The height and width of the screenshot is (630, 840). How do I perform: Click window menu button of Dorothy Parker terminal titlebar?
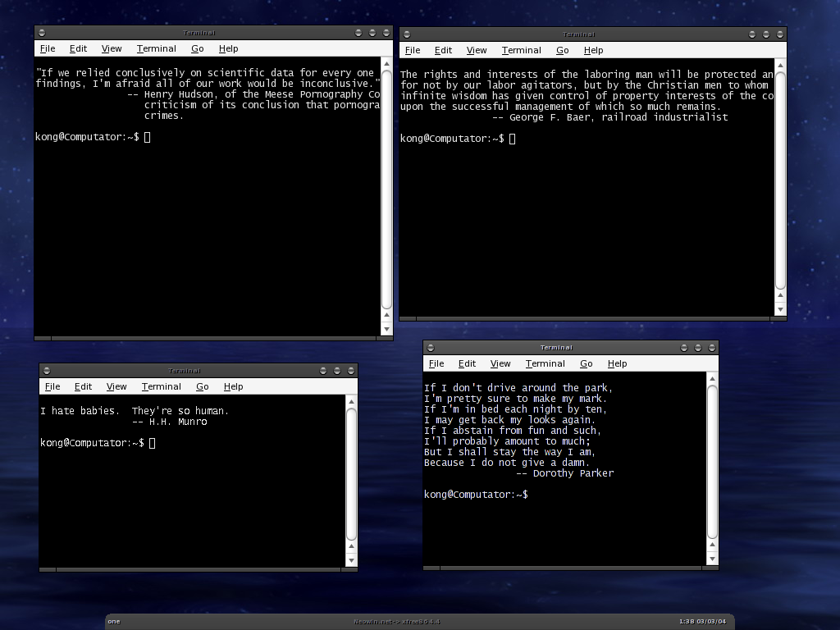pos(431,348)
